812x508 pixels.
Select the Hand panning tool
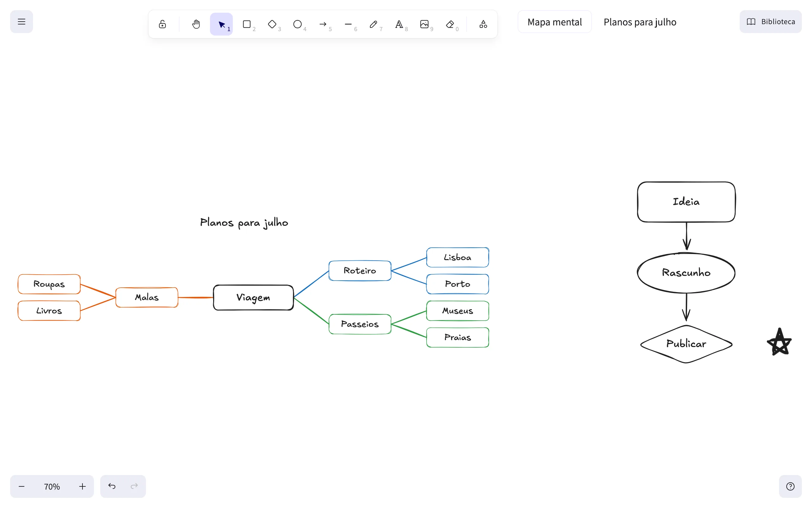[196, 24]
